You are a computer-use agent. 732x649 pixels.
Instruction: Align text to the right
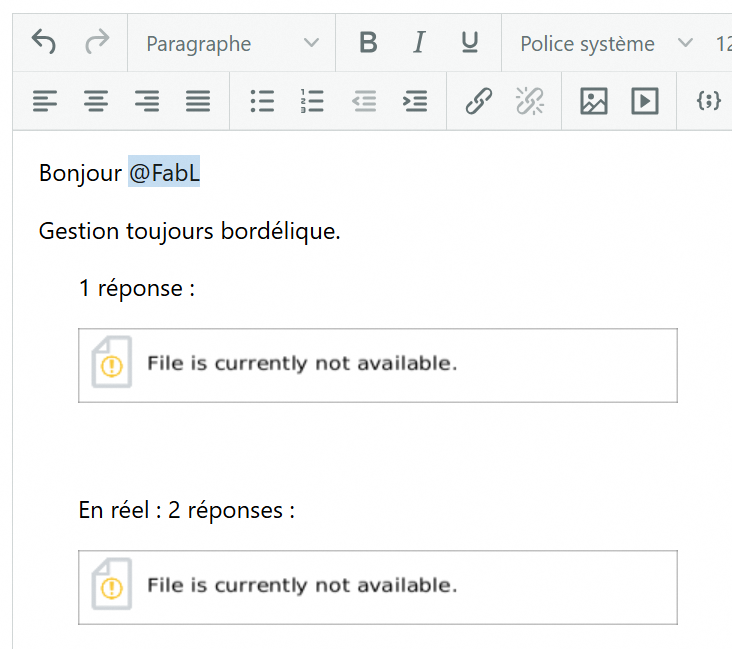point(147,101)
